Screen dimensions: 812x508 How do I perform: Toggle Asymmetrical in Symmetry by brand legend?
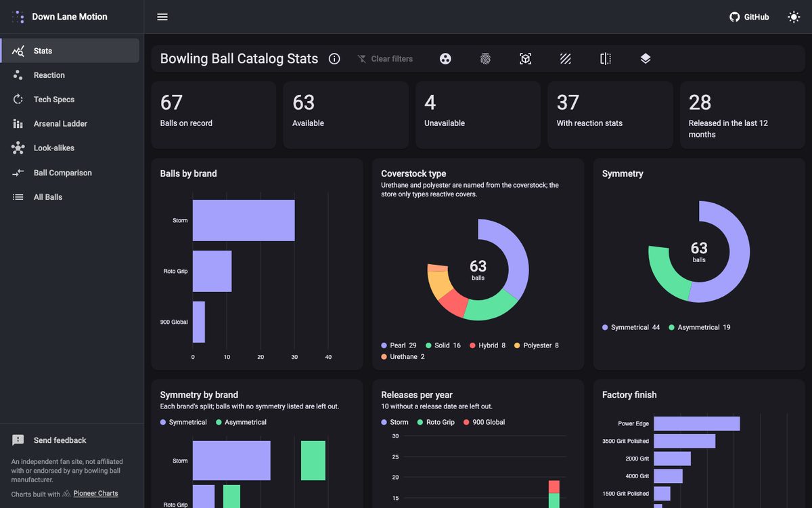coord(242,422)
